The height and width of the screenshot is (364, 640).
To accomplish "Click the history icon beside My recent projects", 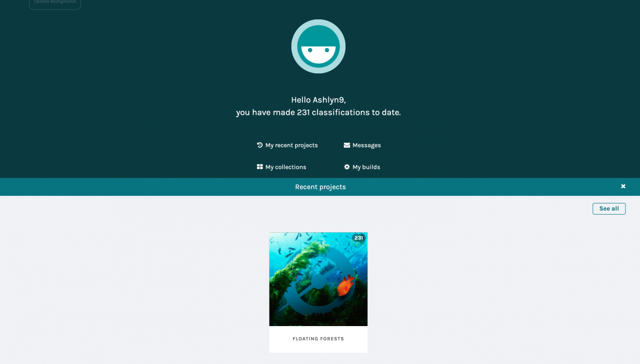I will [x=260, y=145].
